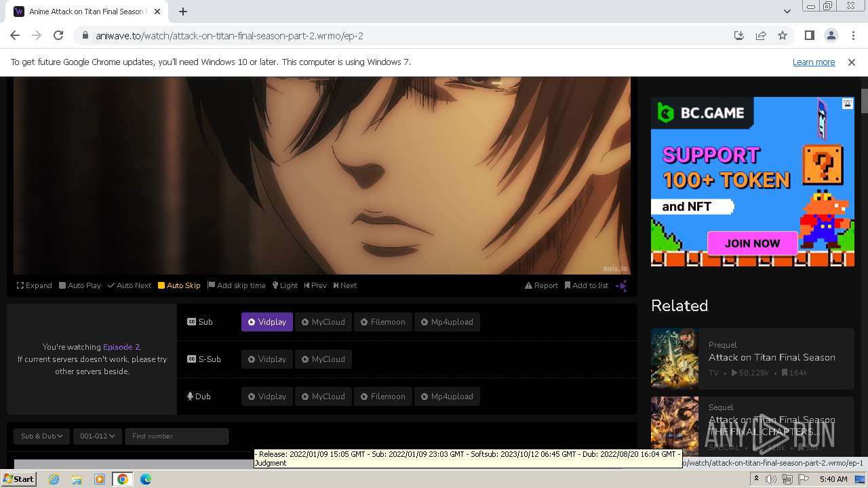The image size is (868, 488).
Task: Open the Learn more link
Action: [814, 62]
